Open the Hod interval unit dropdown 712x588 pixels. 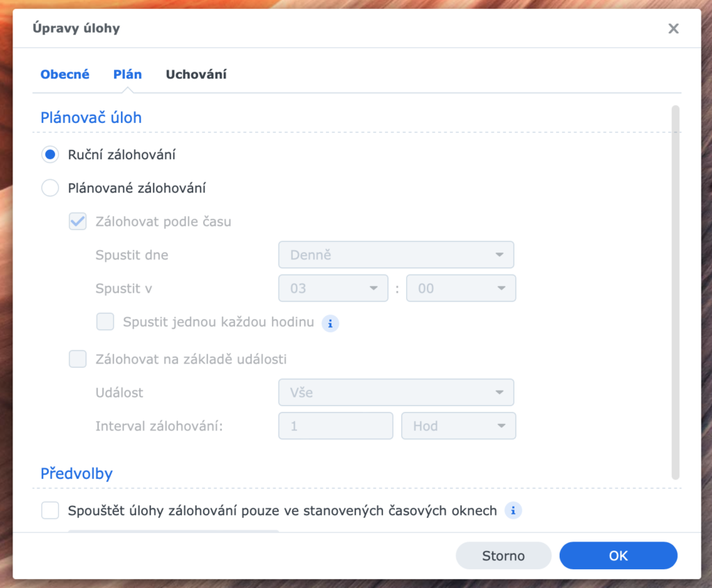(459, 425)
